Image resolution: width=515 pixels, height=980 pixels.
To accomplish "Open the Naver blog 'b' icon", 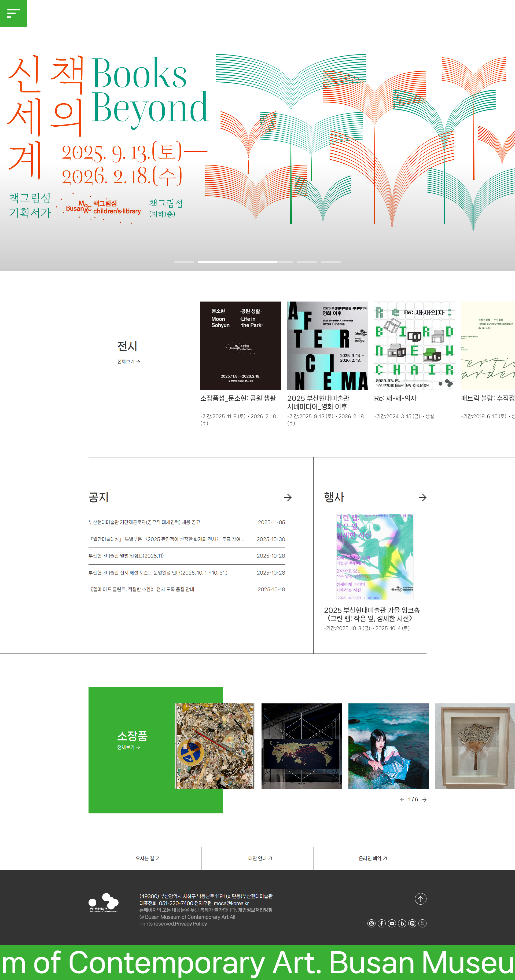I will pos(402,923).
